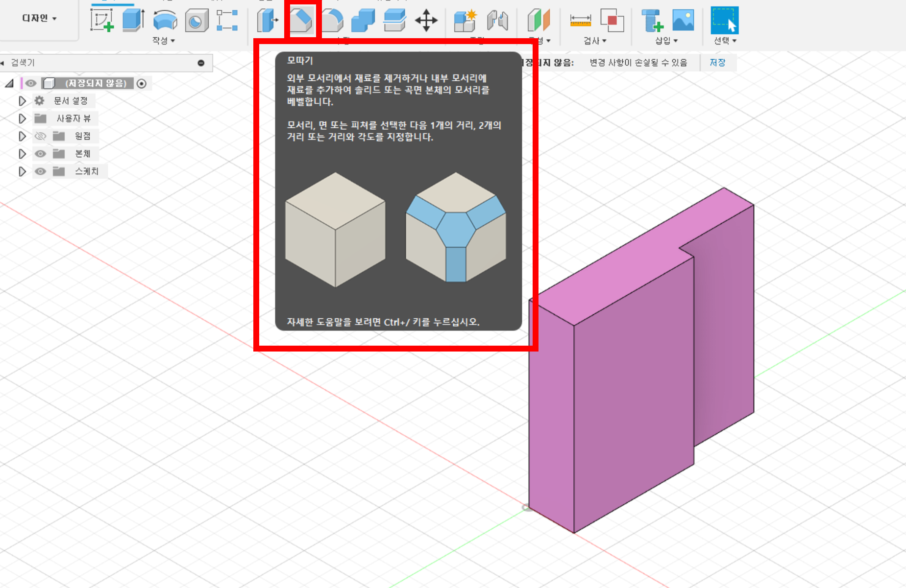
Task: Click the New Component icon
Action: click(465, 21)
